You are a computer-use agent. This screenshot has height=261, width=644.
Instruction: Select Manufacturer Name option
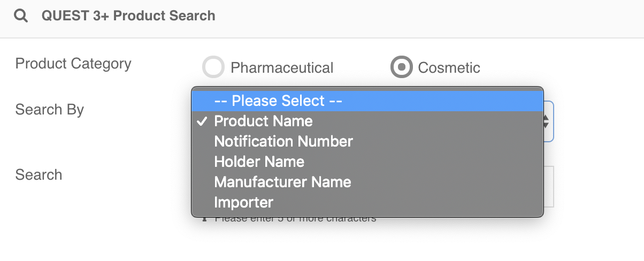point(367,182)
